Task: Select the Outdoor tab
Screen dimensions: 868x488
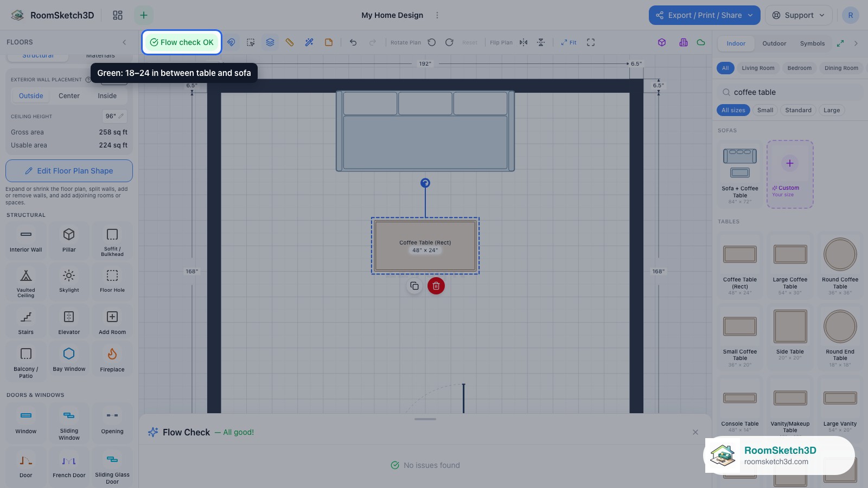Action: pyautogui.click(x=774, y=43)
